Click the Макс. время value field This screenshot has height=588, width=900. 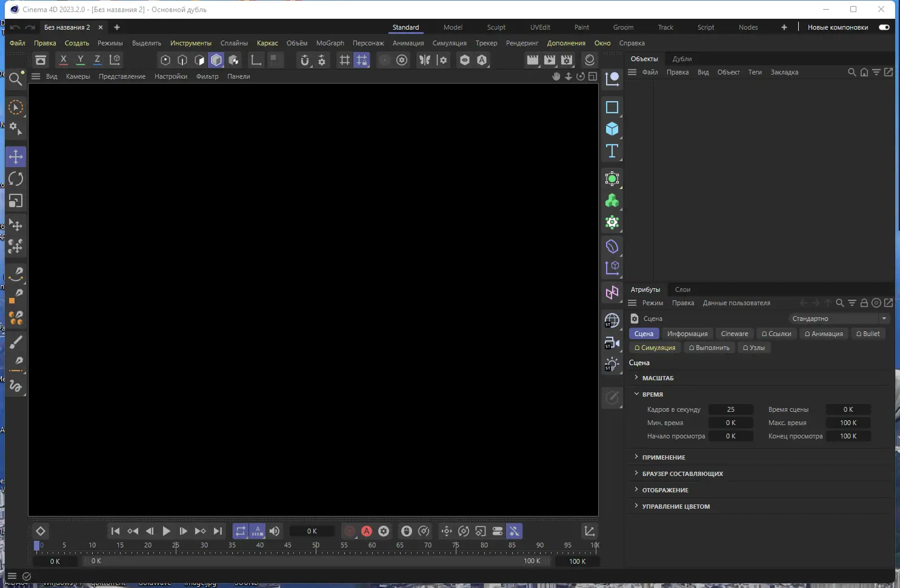point(848,423)
